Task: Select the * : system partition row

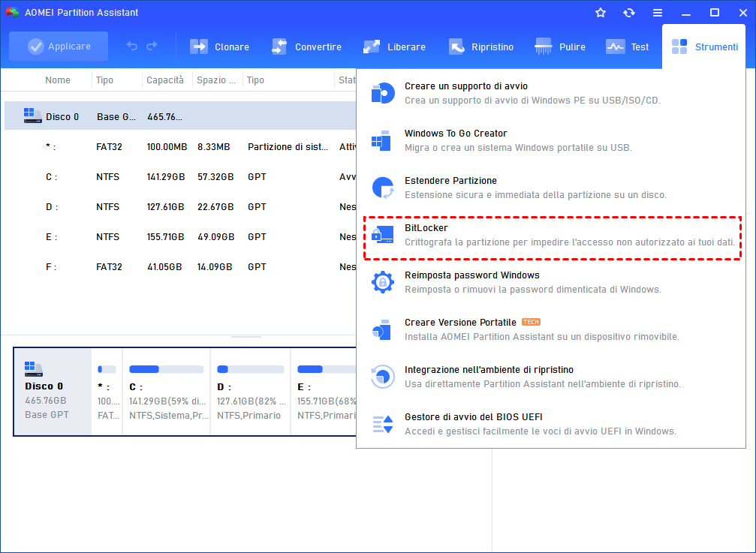Action: (x=180, y=147)
